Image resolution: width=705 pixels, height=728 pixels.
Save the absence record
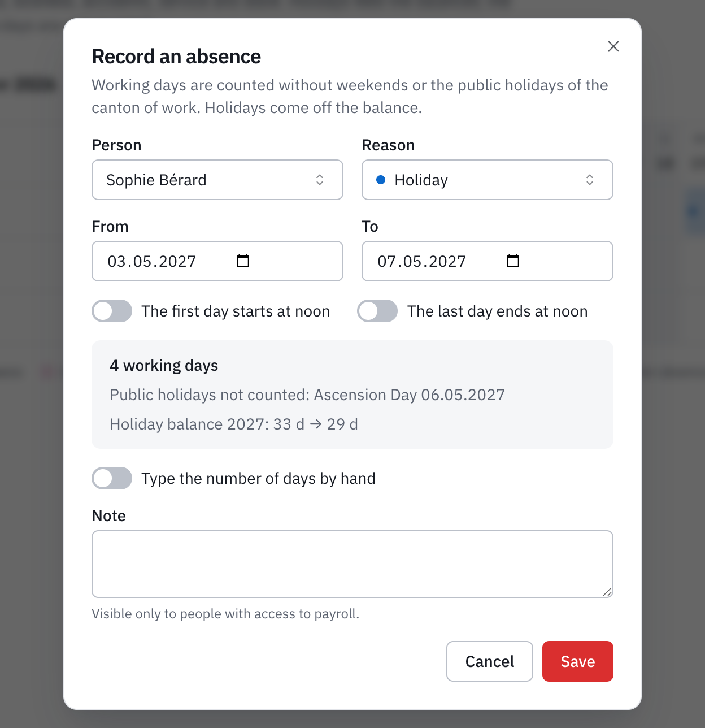[x=578, y=661]
